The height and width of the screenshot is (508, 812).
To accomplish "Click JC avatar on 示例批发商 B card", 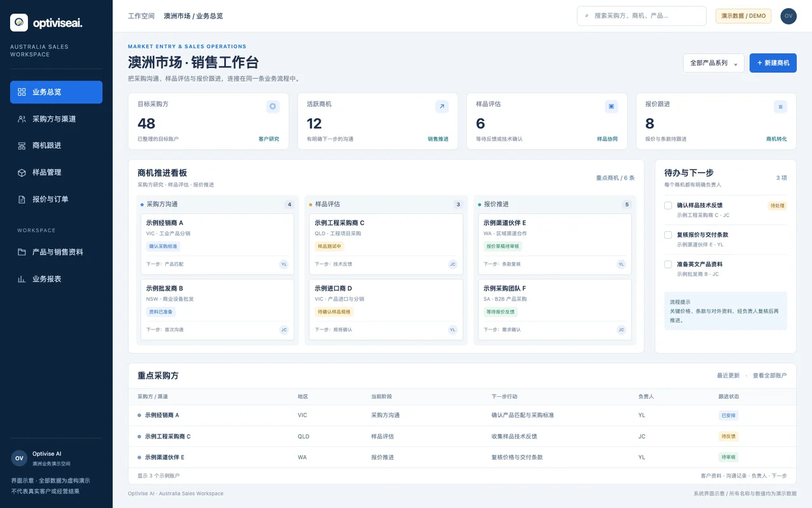I will (x=284, y=330).
